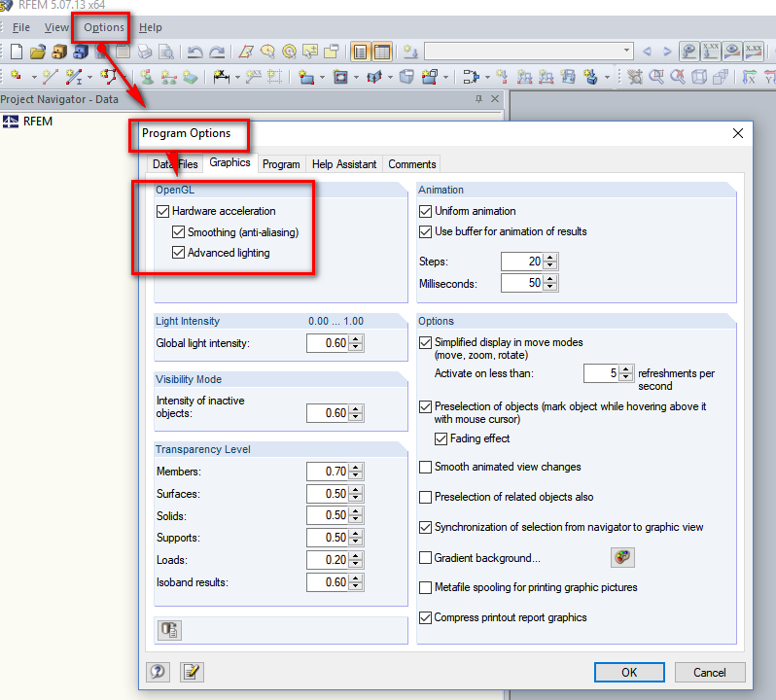
Task: Toggle Use buffer for animation of results
Action: pyautogui.click(x=425, y=231)
